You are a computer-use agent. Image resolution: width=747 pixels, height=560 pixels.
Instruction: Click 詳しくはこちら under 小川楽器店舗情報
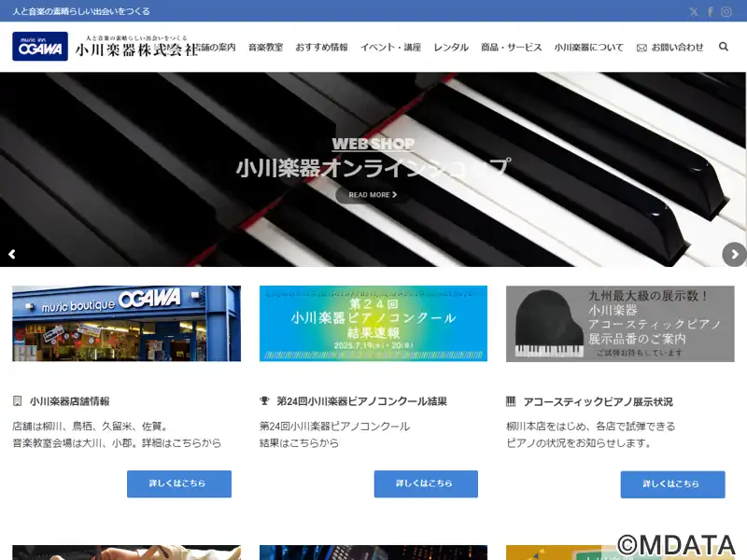[x=179, y=483]
